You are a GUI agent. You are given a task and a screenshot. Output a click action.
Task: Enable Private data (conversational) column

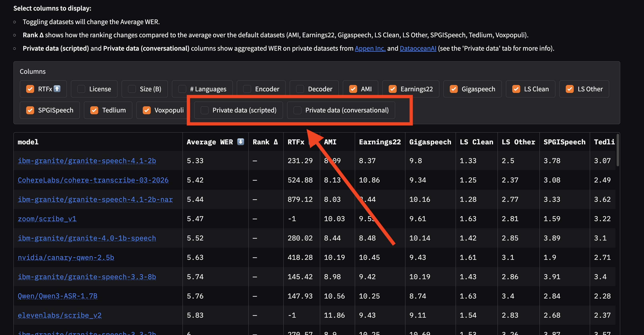click(297, 110)
